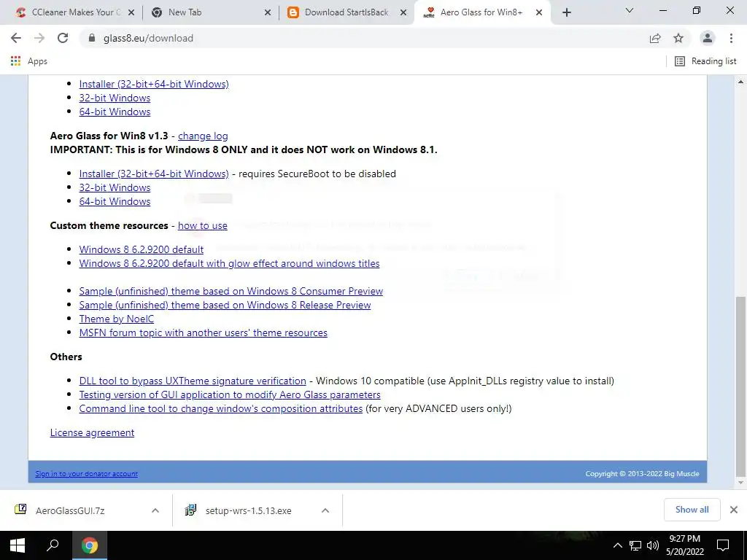Open Windows 8 6.2.9200 default theme

coord(141,249)
